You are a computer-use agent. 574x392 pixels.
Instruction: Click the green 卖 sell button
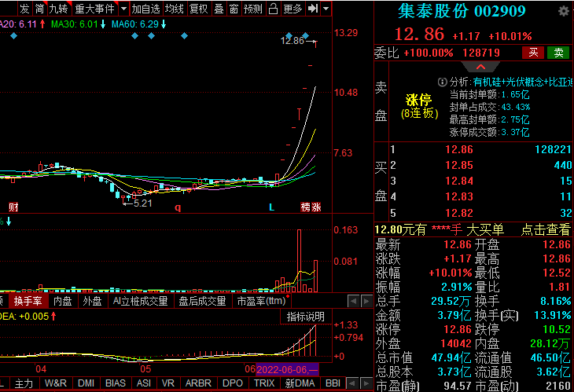pyautogui.click(x=558, y=53)
